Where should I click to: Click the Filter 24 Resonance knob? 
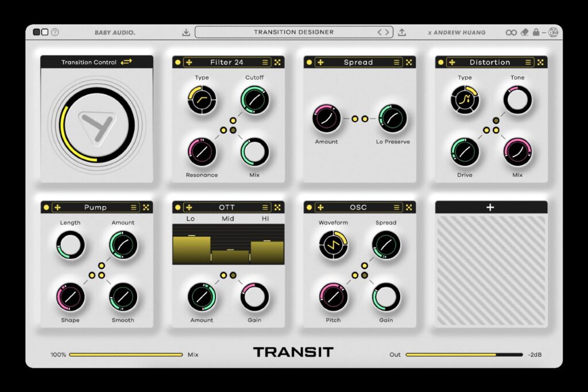202,152
